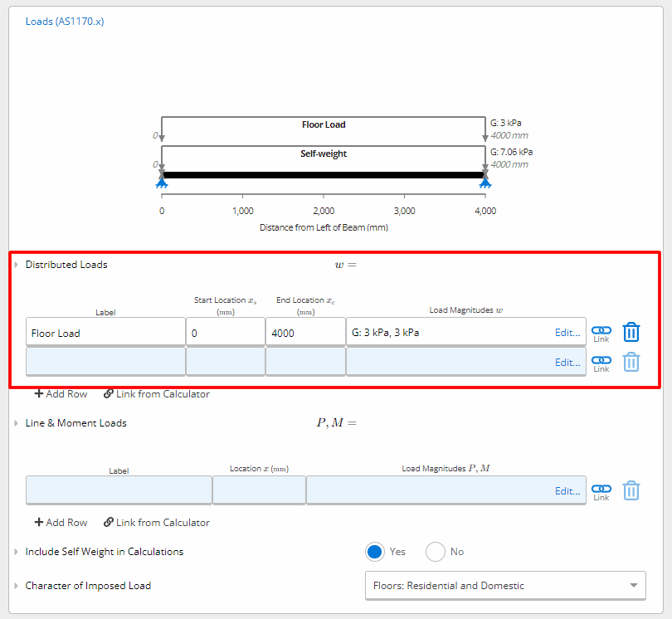The height and width of the screenshot is (619, 672).
Task: Click Distance from Left of Beam axis label
Action: click(324, 227)
